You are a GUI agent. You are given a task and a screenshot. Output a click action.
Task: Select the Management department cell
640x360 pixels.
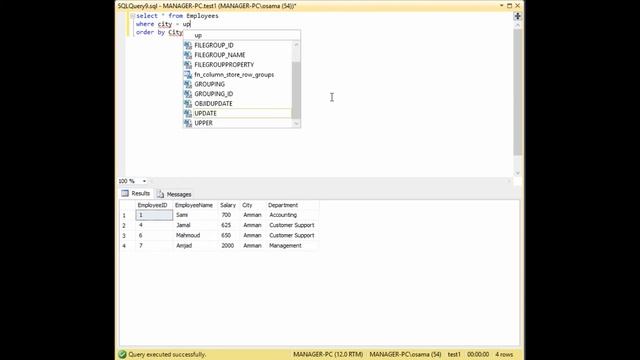pos(292,246)
